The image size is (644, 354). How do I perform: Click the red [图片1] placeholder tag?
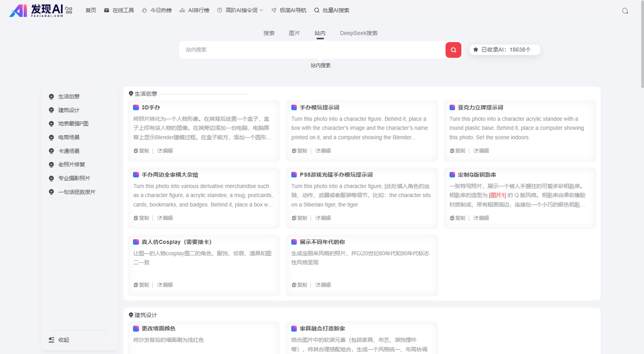coord(497,195)
